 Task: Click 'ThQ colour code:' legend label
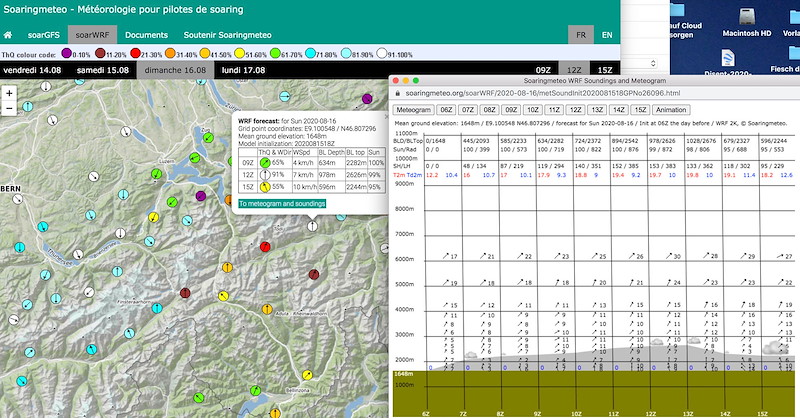point(29,55)
